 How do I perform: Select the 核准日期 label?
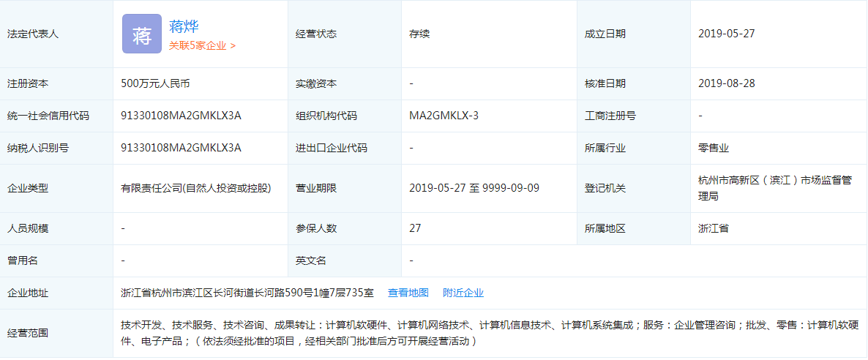tap(605, 84)
